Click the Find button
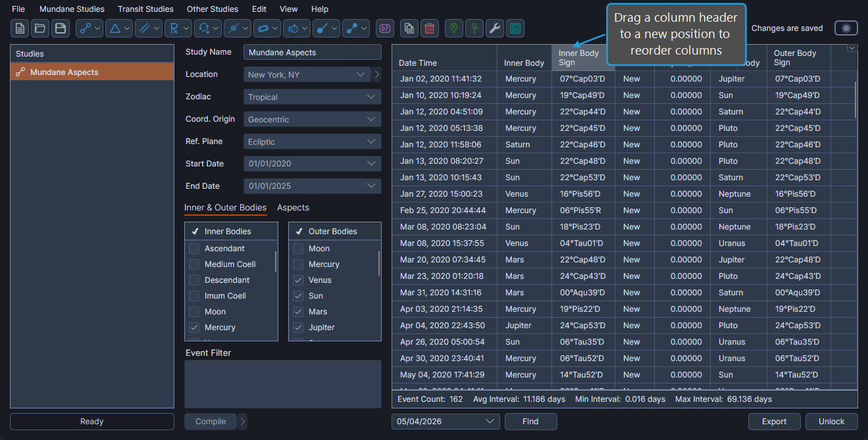 tap(530, 422)
